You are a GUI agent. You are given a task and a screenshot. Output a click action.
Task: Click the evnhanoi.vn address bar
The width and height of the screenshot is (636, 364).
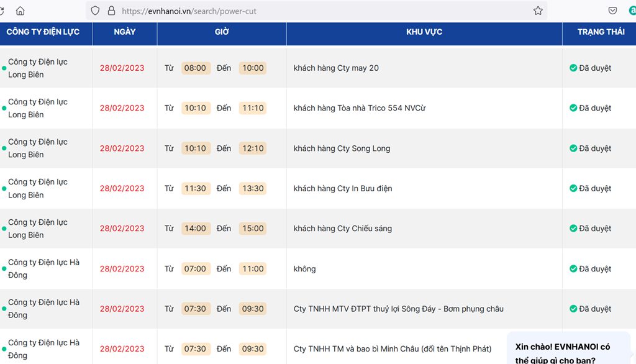[x=316, y=11]
